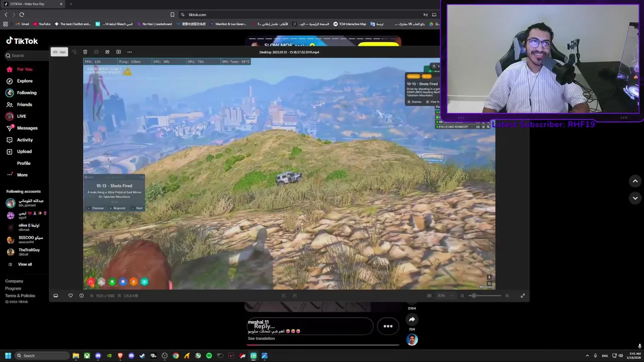This screenshot has height=362, width=644.
Task: Open the Windows Start menu
Action: tap(8, 355)
